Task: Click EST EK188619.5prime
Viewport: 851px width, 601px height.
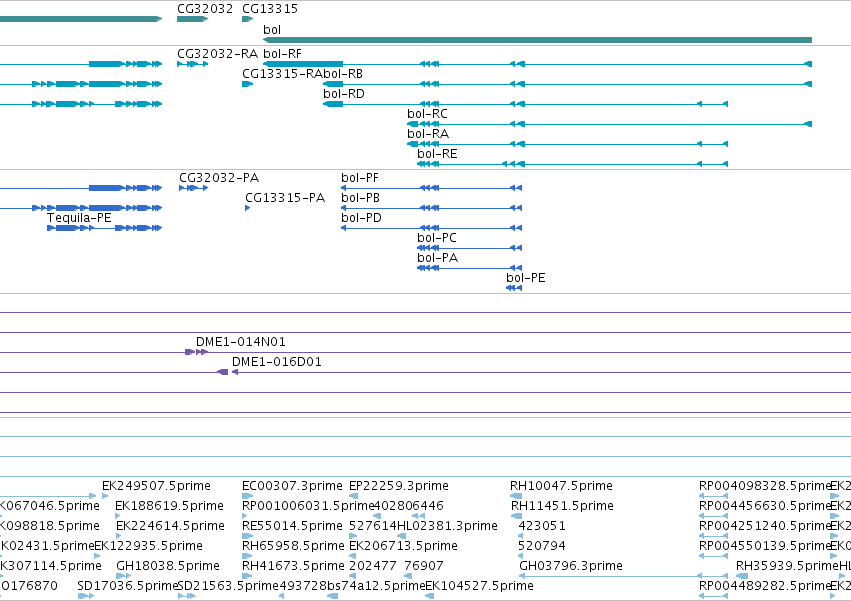Action: (169, 506)
